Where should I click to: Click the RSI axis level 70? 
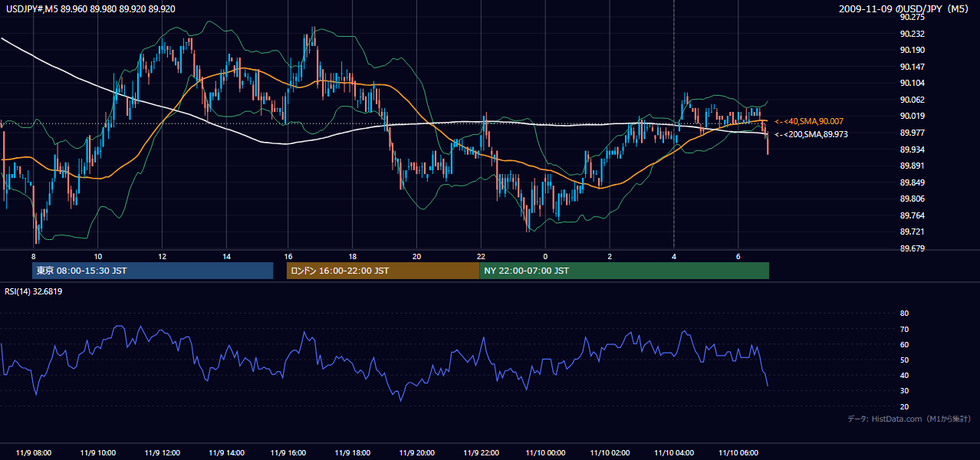coord(904,329)
